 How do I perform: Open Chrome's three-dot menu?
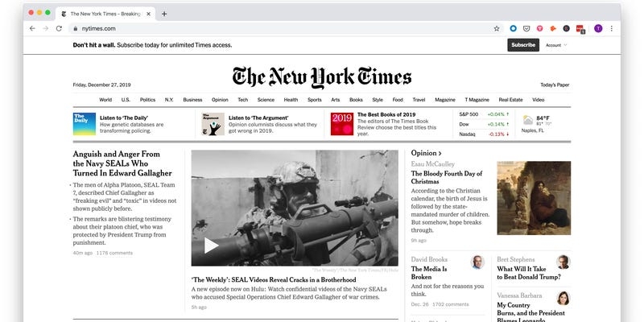pos(612,28)
